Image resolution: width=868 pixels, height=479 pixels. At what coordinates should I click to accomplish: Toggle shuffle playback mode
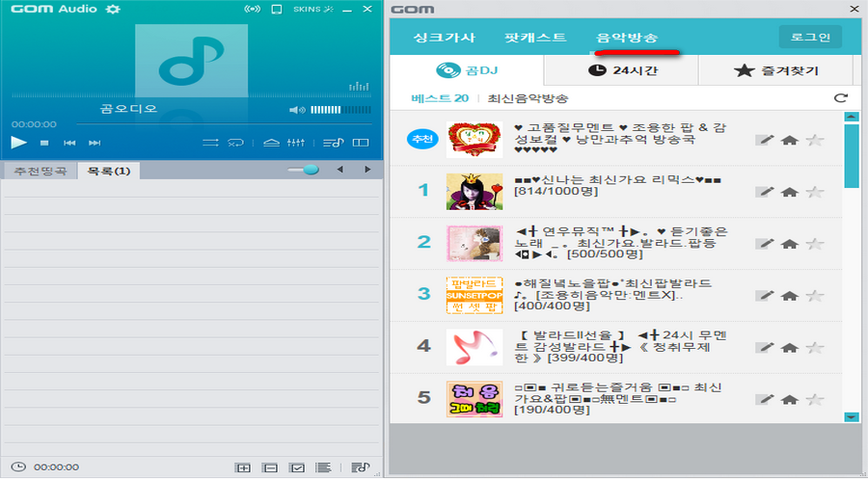pos(210,143)
